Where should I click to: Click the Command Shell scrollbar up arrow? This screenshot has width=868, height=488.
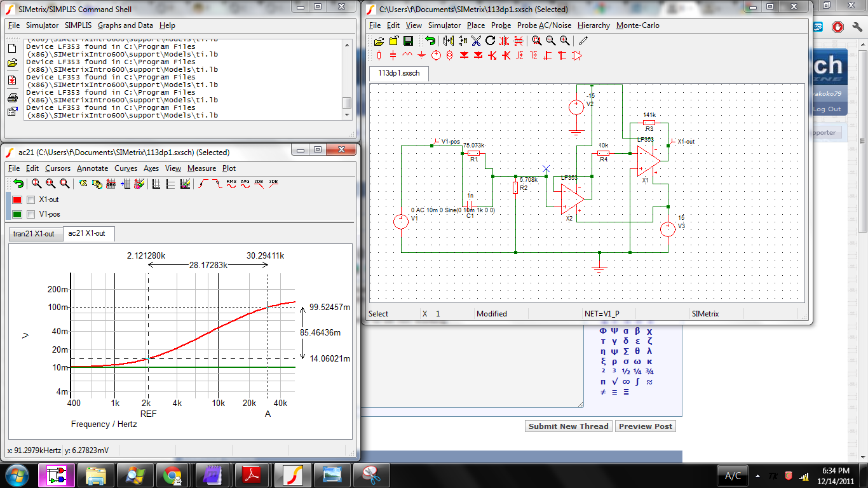(346, 44)
